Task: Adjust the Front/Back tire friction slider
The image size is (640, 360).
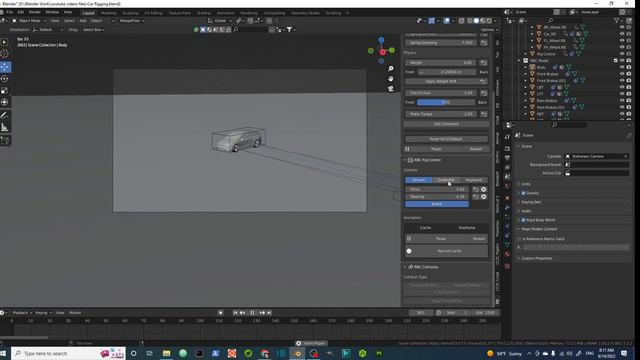Action: (446, 102)
